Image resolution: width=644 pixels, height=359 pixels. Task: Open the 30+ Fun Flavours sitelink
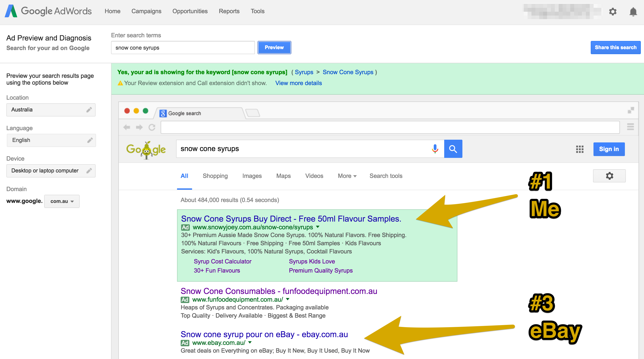[x=217, y=271]
